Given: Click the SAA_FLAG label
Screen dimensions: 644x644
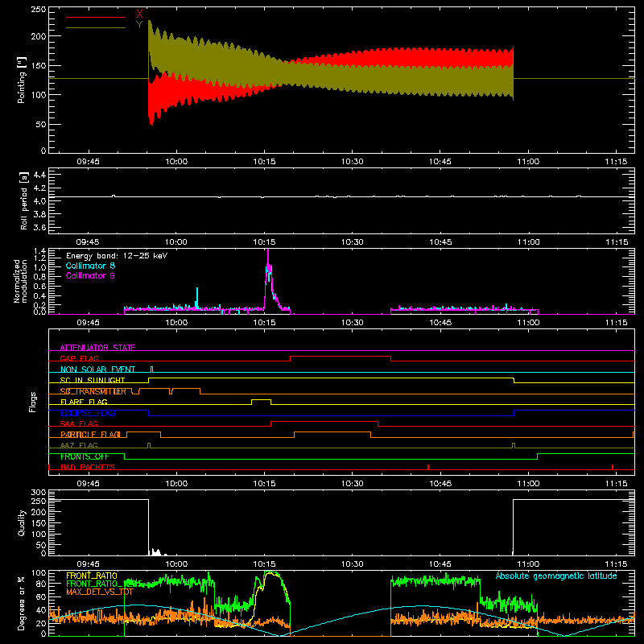Looking at the screenshot, I should click(79, 423).
